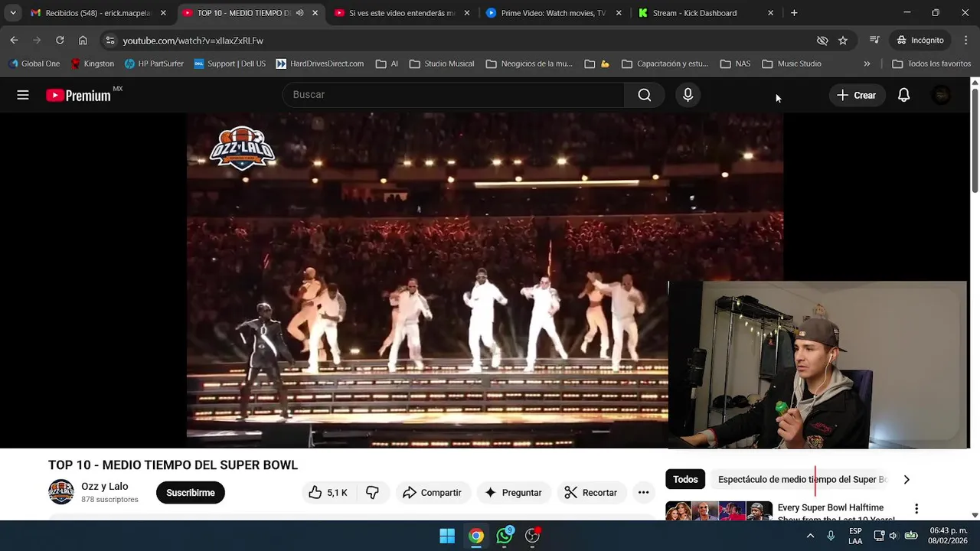
Task: Click the third-party cookies eye icon
Action: tap(822, 41)
